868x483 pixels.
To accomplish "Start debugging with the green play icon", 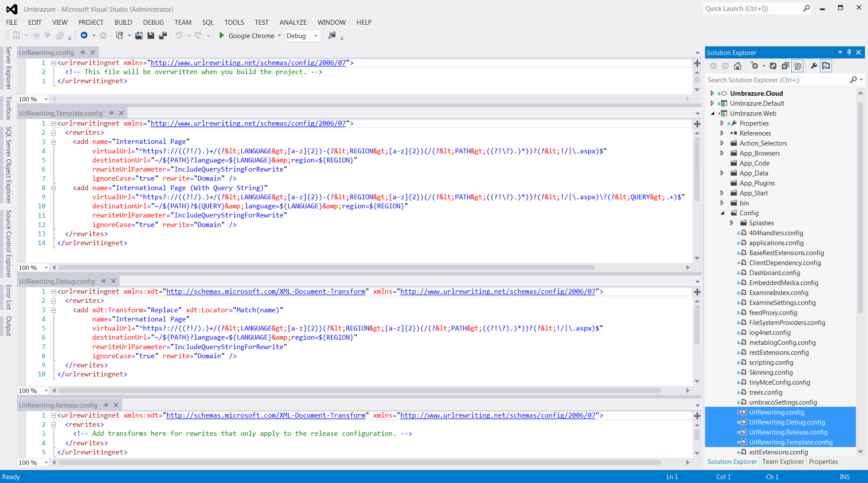I will click(221, 36).
